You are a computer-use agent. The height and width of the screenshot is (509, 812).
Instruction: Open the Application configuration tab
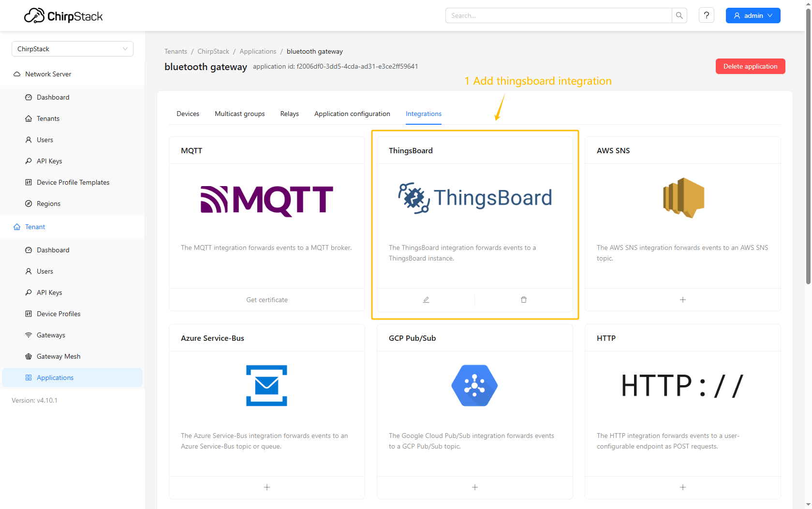pos(352,114)
